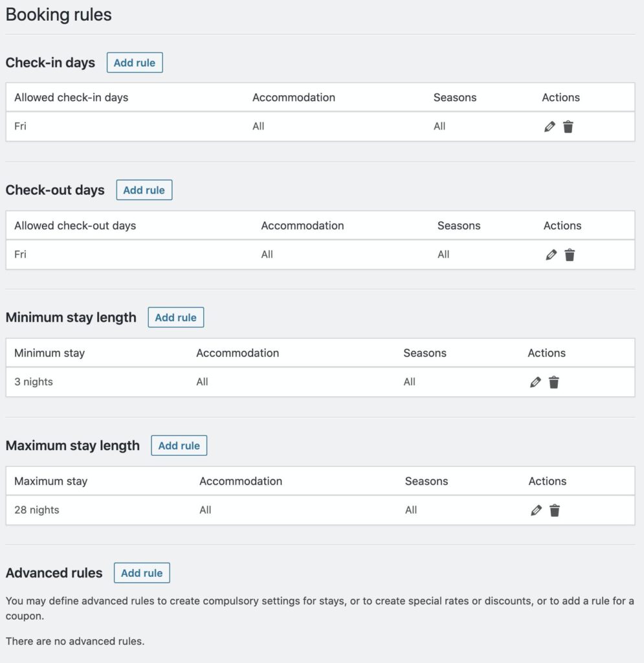Select the '28 nights' maximum stay cell
Screen dimensions: 644x663
click(37, 510)
